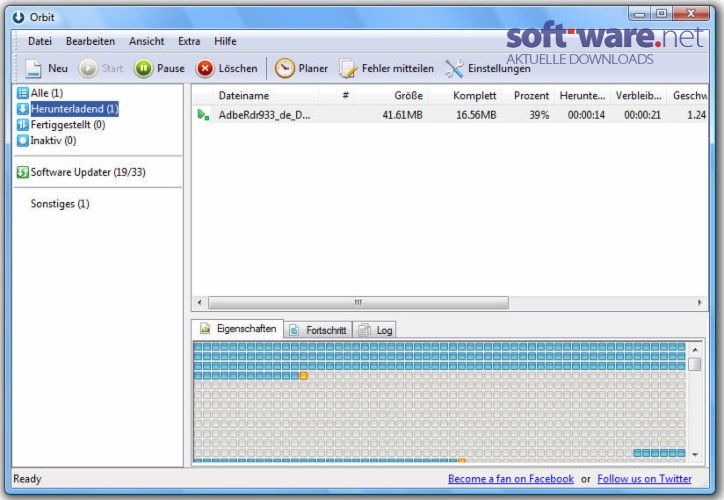The width and height of the screenshot is (724, 500).
Task: Sort by Dateiname column header
Action: (x=266, y=96)
